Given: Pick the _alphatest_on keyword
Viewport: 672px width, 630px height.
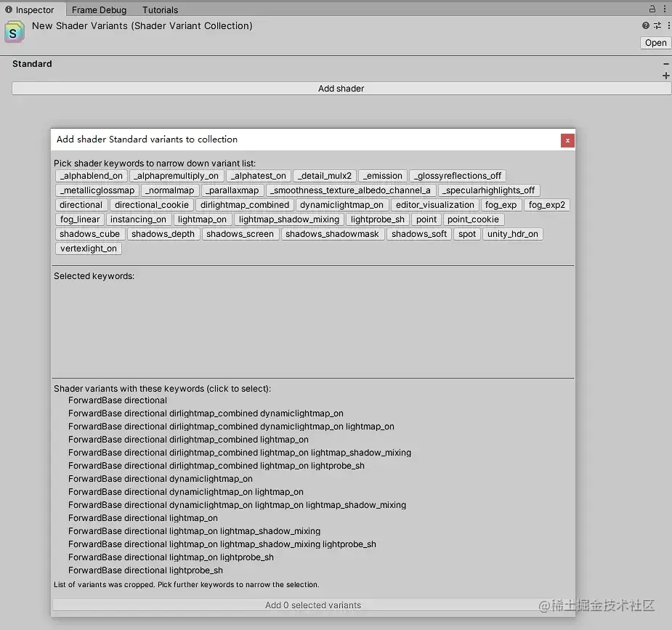Looking at the screenshot, I should (259, 176).
